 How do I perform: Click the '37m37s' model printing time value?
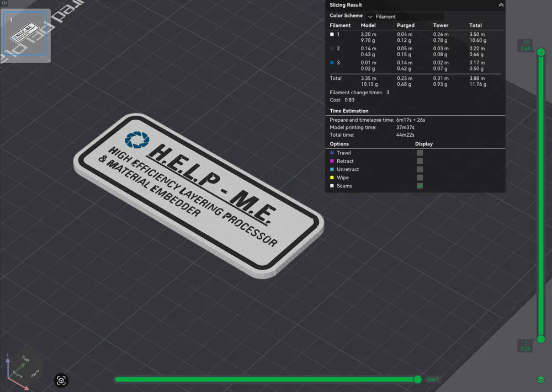[405, 127]
